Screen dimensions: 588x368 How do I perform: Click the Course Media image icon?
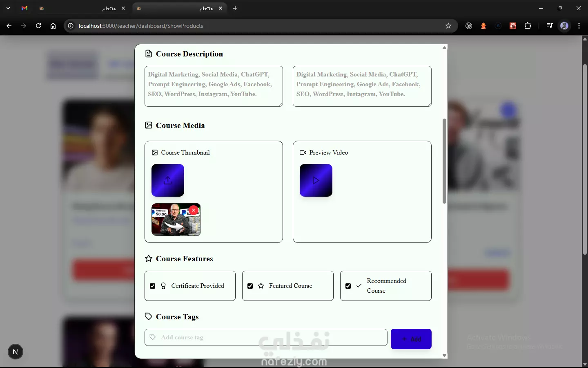click(149, 125)
